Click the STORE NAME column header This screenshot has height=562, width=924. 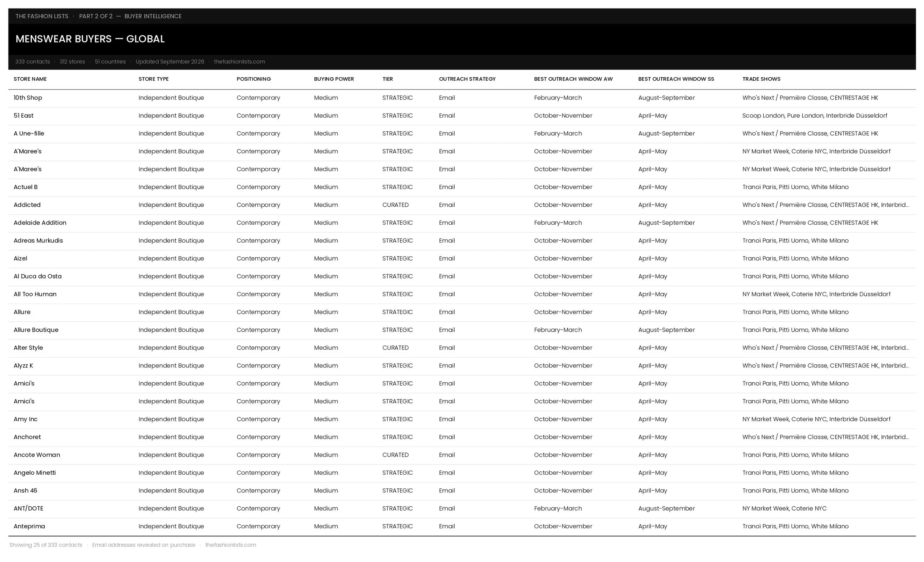pos(30,79)
